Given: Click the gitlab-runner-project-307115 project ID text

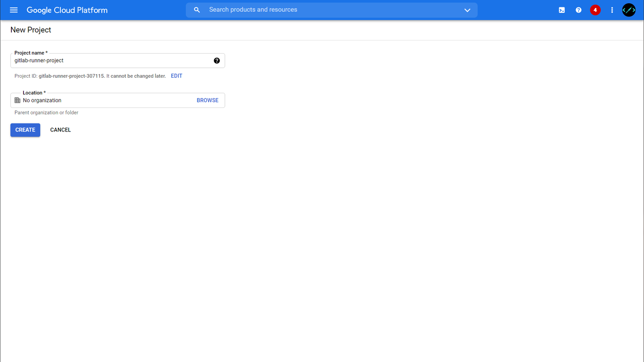Looking at the screenshot, I should pos(71,76).
